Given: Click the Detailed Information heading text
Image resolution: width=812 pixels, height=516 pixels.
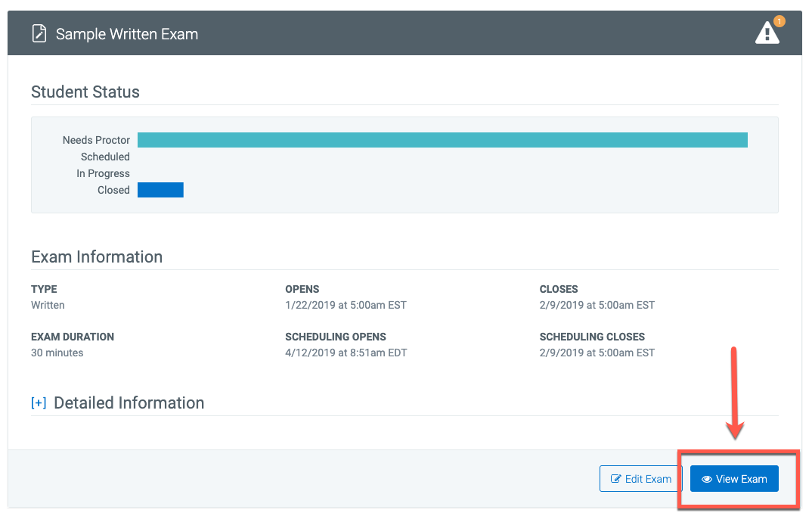Looking at the screenshot, I should coord(129,403).
